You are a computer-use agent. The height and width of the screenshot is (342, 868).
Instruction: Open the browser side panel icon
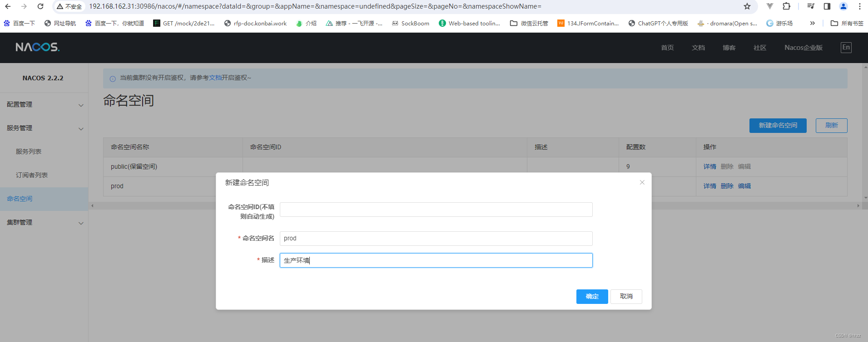pos(827,6)
